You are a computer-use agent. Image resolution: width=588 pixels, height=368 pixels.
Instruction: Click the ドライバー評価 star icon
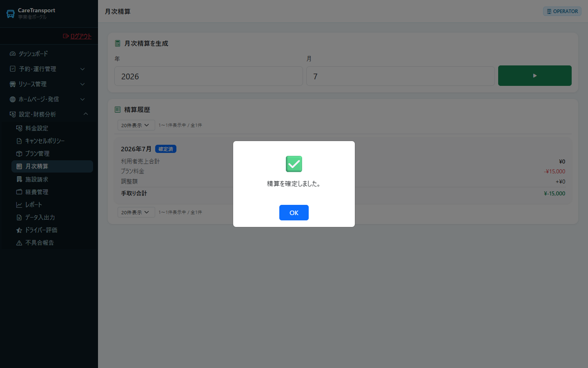click(19, 230)
